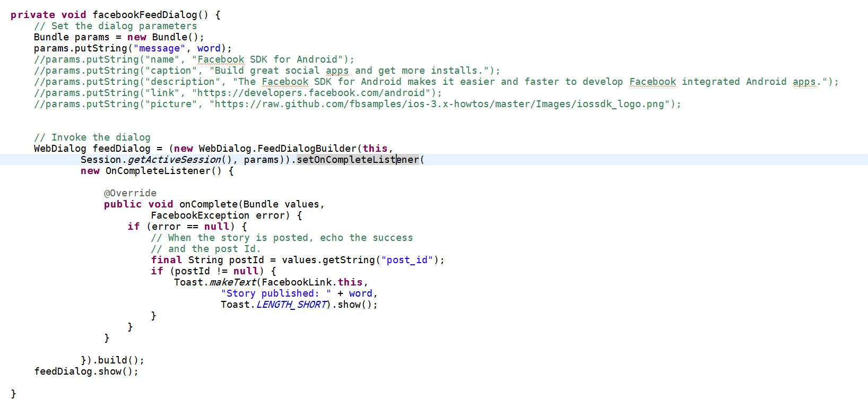Click the developers.facebook.com/android URL text
The width and height of the screenshot is (868, 407).
pyautogui.click(x=311, y=93)
